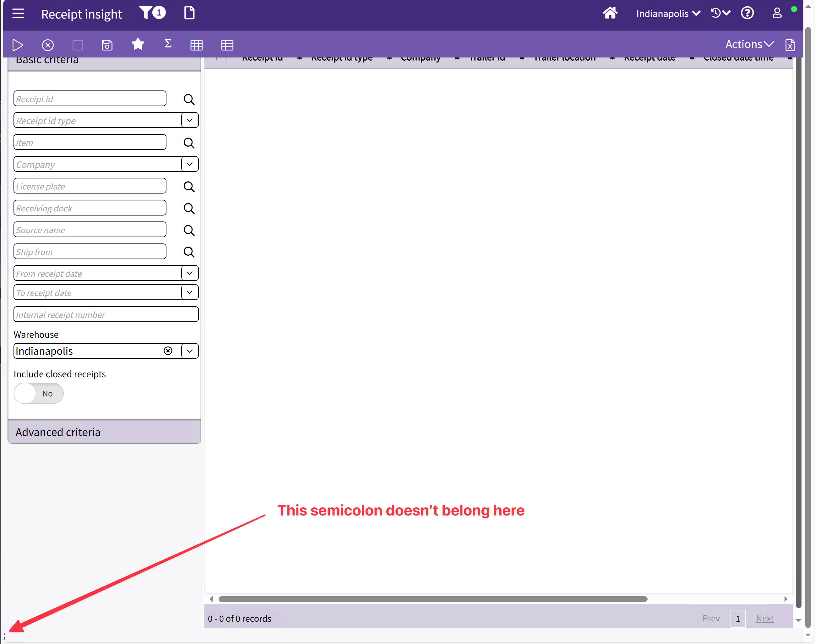Toggle Include closed receipts switch
Viewport: 815px width, 644px height.
(x=38, y=393)
